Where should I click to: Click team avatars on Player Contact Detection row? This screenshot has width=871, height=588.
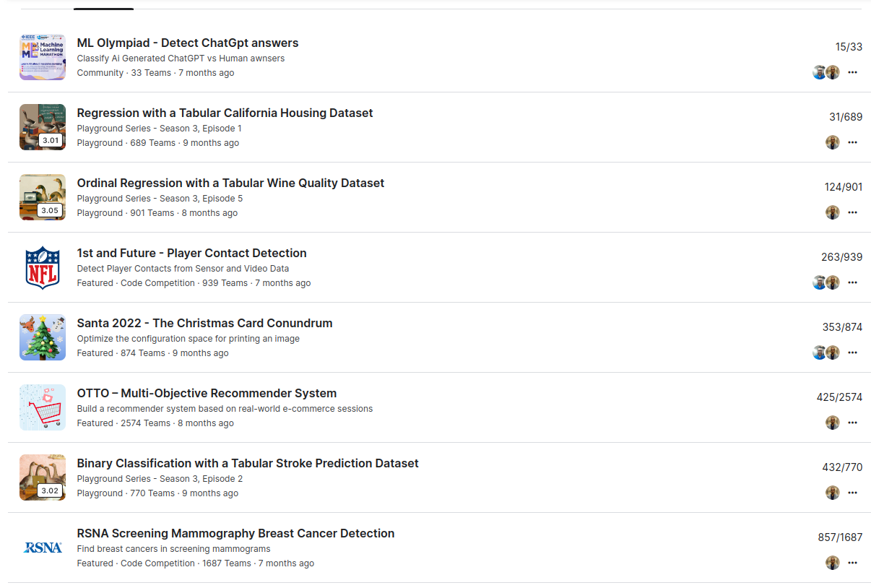click(825, 282)
